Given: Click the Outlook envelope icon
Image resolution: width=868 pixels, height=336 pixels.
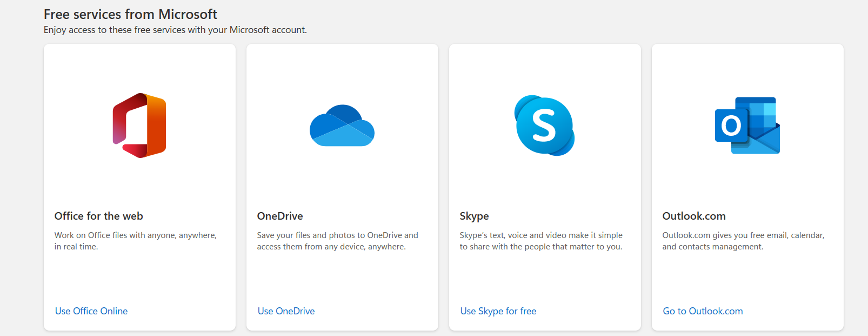Looking at the screenshot, I should (747, 126).
